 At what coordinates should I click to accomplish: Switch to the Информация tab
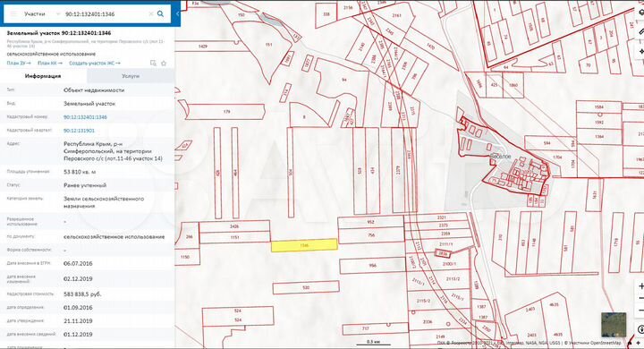pyautogui.click(x=43, y=76)
